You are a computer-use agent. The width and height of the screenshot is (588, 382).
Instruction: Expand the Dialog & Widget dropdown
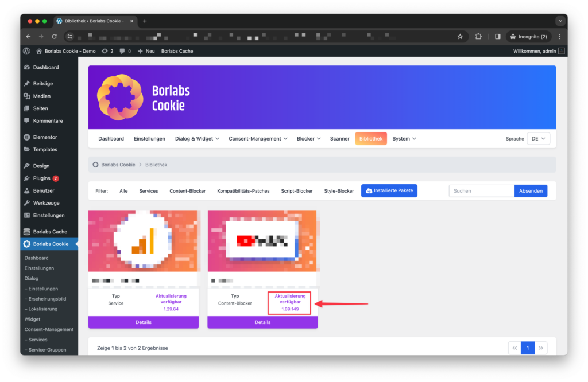coord(197,139)
